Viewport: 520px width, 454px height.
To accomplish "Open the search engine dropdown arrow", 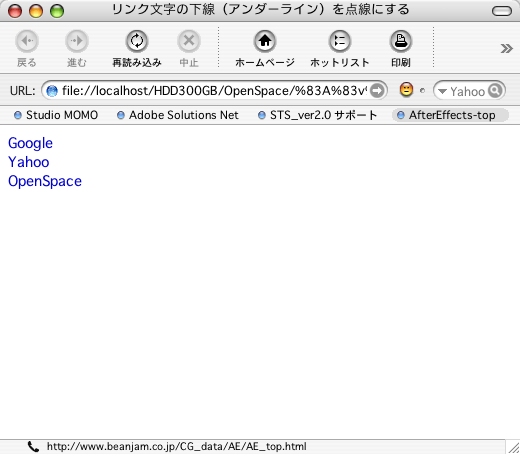I will coord(442,91).
